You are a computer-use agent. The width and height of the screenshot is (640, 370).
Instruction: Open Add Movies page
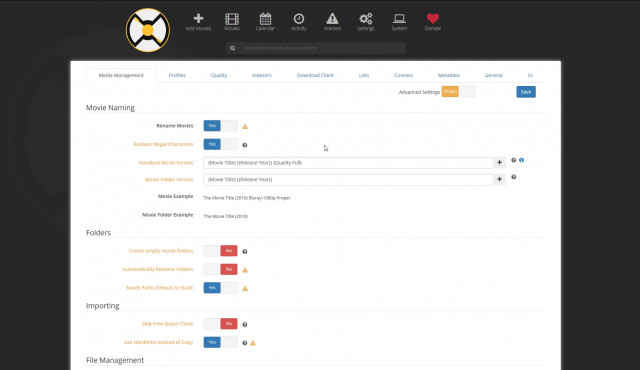click(x=198, y=22)
